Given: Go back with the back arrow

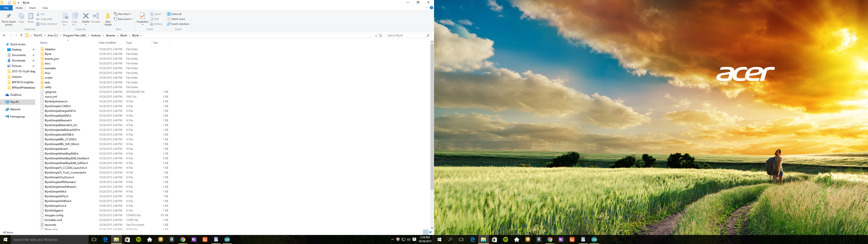Looking at the screenshot, I should click(5, 35).
